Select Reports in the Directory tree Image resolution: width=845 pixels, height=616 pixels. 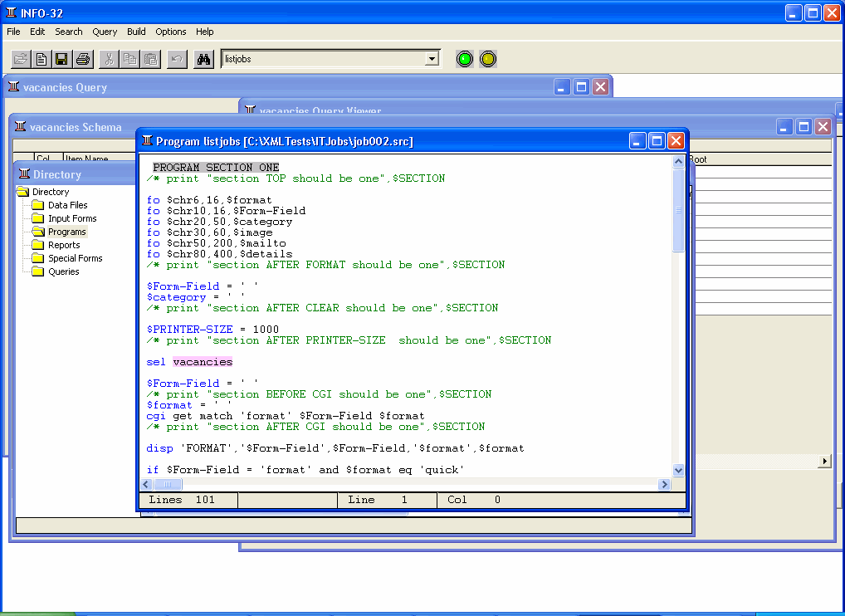tap(64, 245)
